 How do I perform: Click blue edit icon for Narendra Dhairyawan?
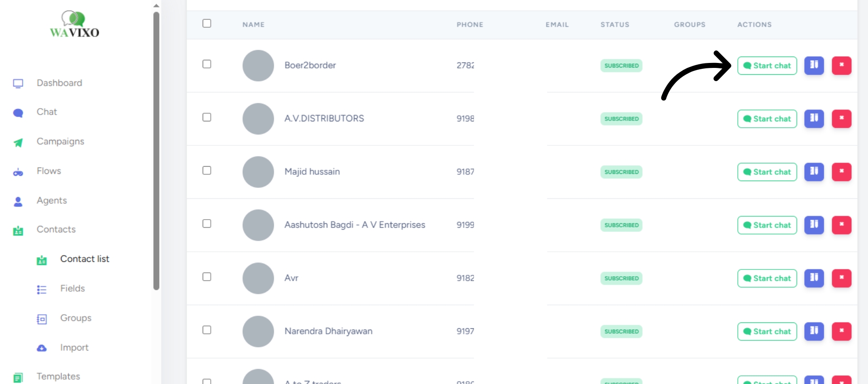[814, 331]
